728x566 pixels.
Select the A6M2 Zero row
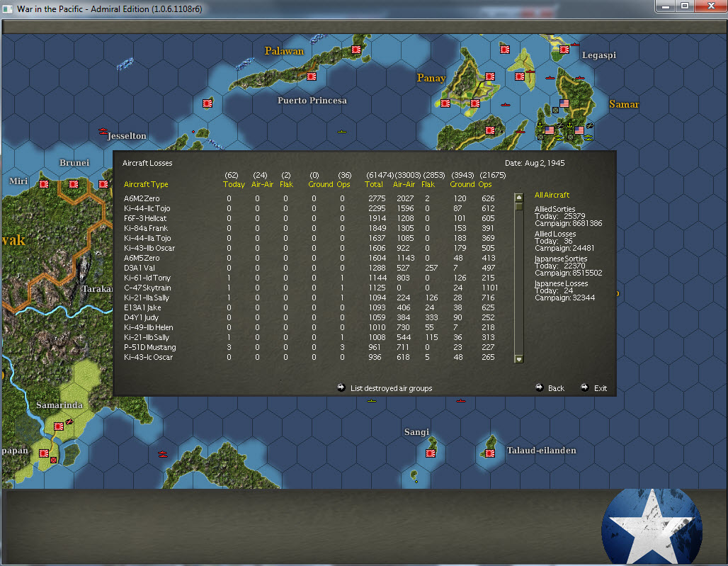[311, 198]
